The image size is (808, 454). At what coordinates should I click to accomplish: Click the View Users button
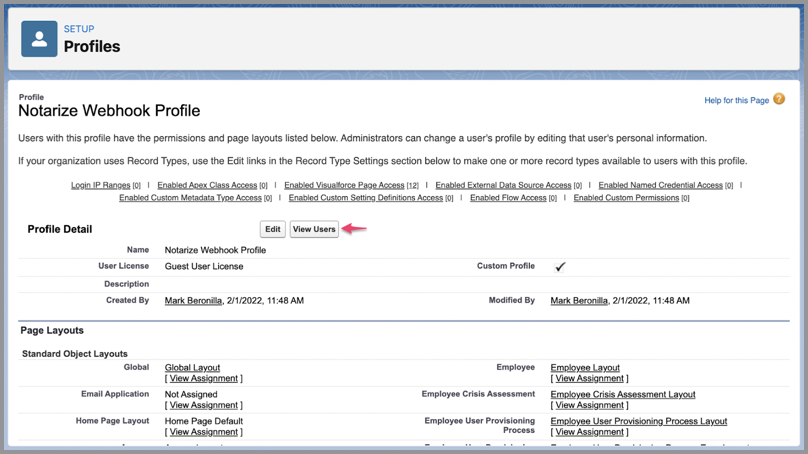coord(314,229)
